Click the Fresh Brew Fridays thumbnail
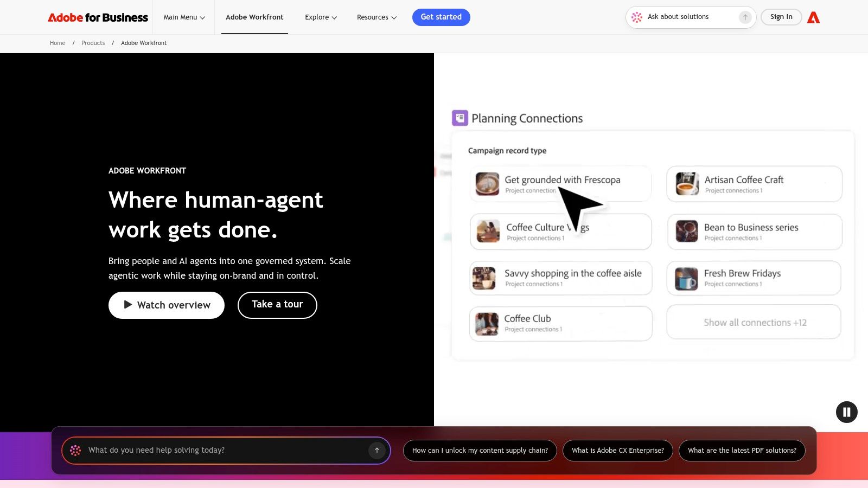 pos(686,279)
